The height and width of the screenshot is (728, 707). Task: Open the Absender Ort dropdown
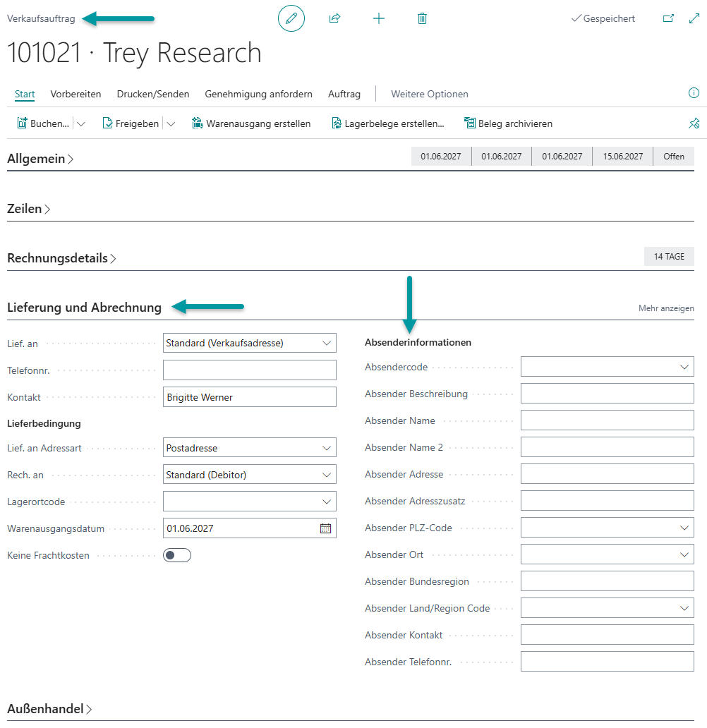pos(684,555)
